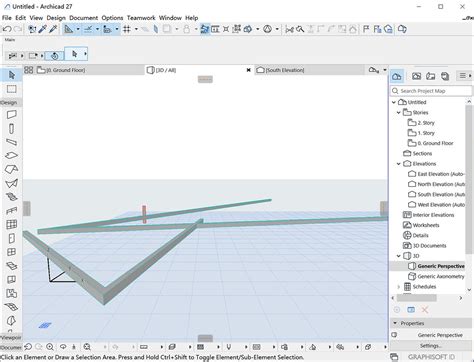Click navigator vertical scrollbar
This screenshot has height=362, width=474.
(469, 178)
